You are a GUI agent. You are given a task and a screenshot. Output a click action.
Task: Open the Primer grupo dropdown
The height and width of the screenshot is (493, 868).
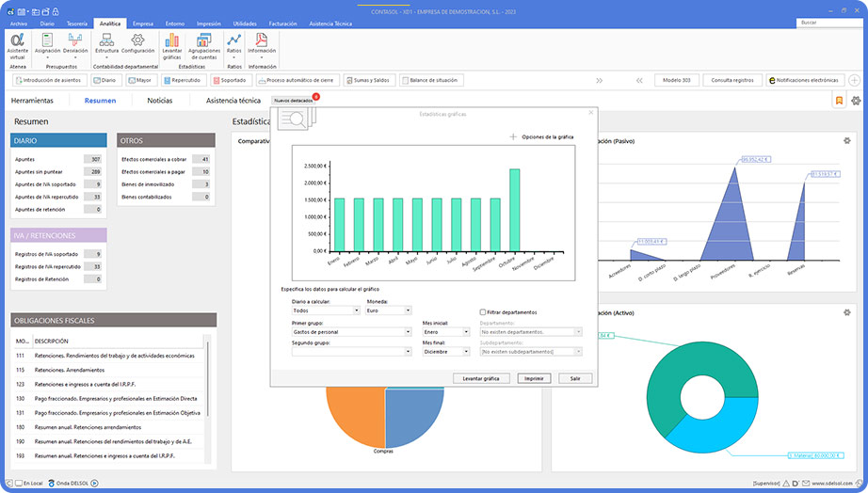pyautogui.click(x=351, y=332)
